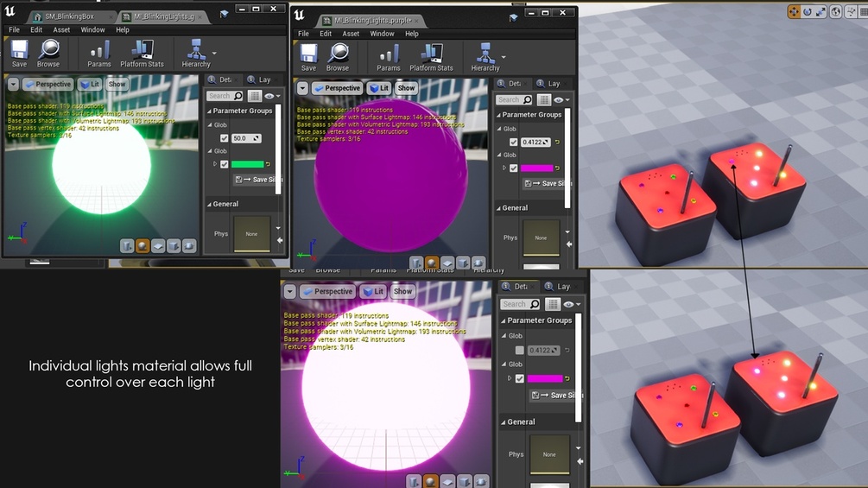The width and height of the screenshot is (868, 488).
Task: Use selected asset arrow next to Phys in green window
Action: [280, 240]
